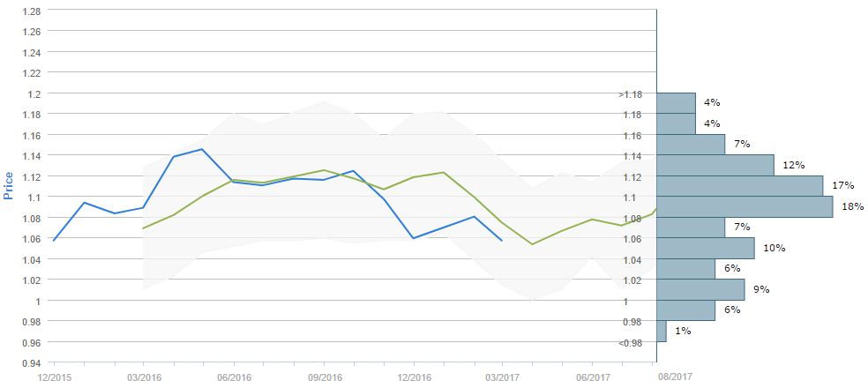Click the 06/2016 date label
The width and height of the screenshot is (868, 388).
(234, 377)
